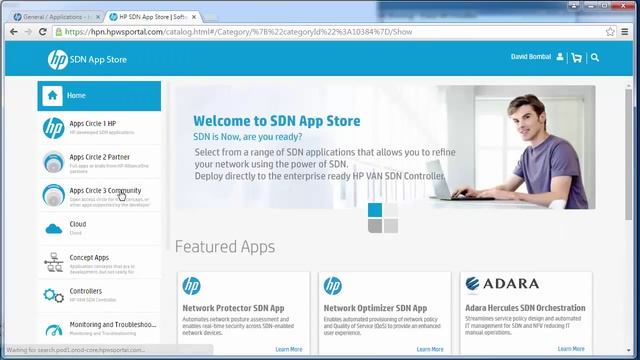
Task: Open Network Protector SDN App title
Action: pos(233,308)
